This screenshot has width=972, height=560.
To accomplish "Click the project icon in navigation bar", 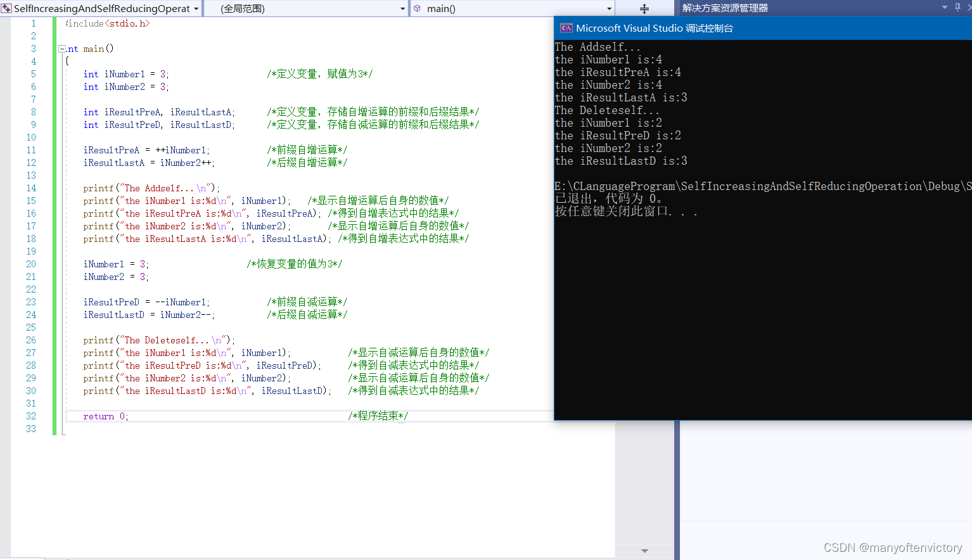I will [x=6, y=8].
